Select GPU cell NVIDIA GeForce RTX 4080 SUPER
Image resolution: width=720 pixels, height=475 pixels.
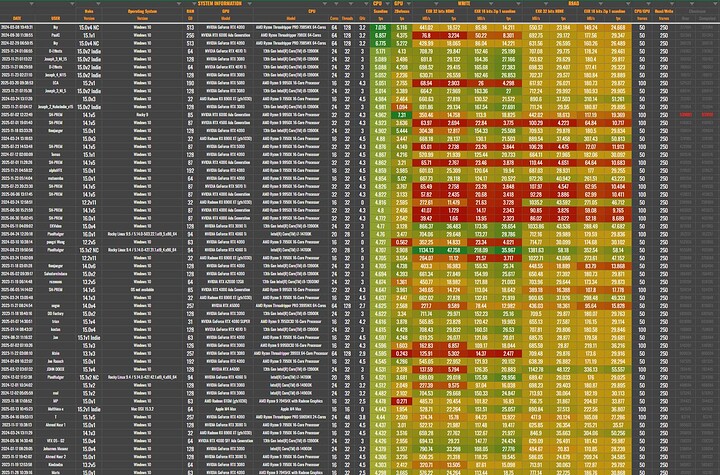(x=225, y=322)
